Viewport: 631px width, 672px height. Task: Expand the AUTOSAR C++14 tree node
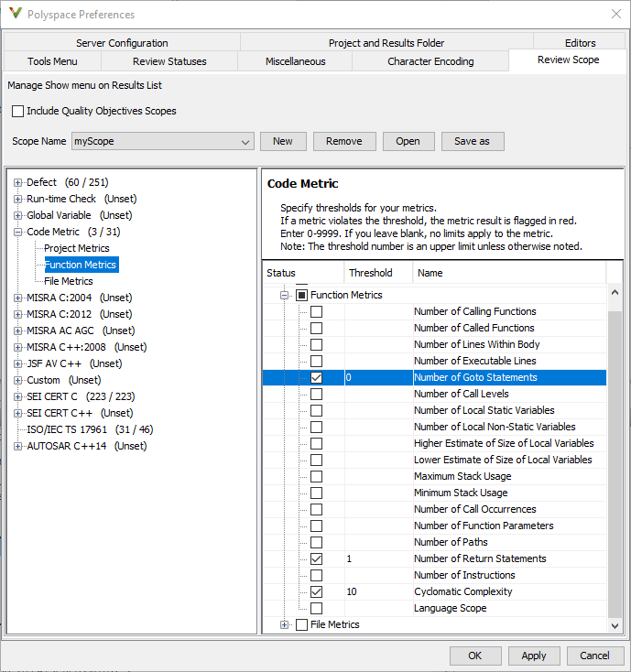[x=17, y=447]
